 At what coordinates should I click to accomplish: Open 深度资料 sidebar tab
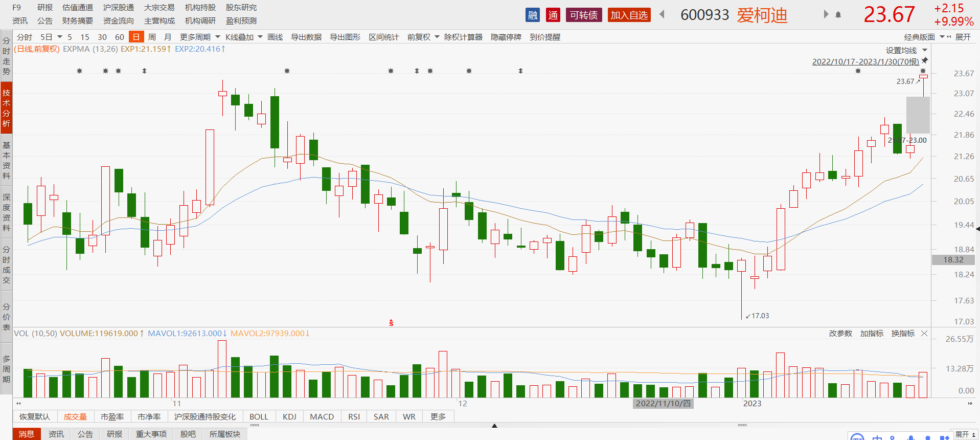pos(6,212)
